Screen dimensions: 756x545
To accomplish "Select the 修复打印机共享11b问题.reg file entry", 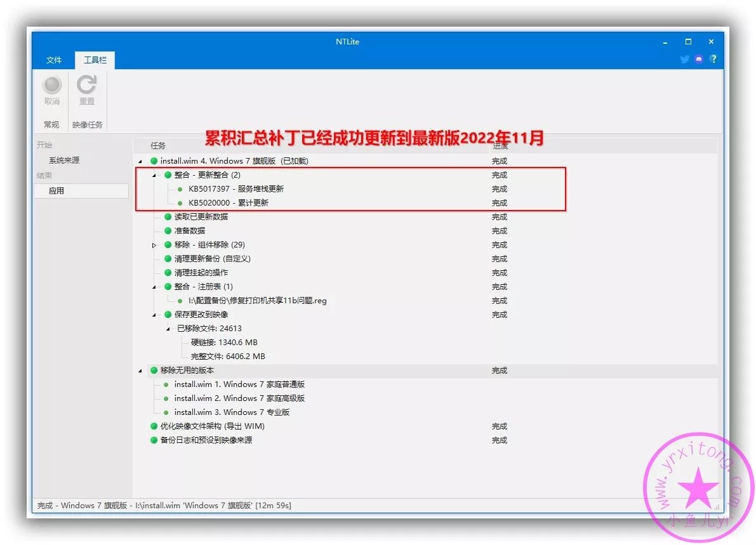I will [258, 301].
